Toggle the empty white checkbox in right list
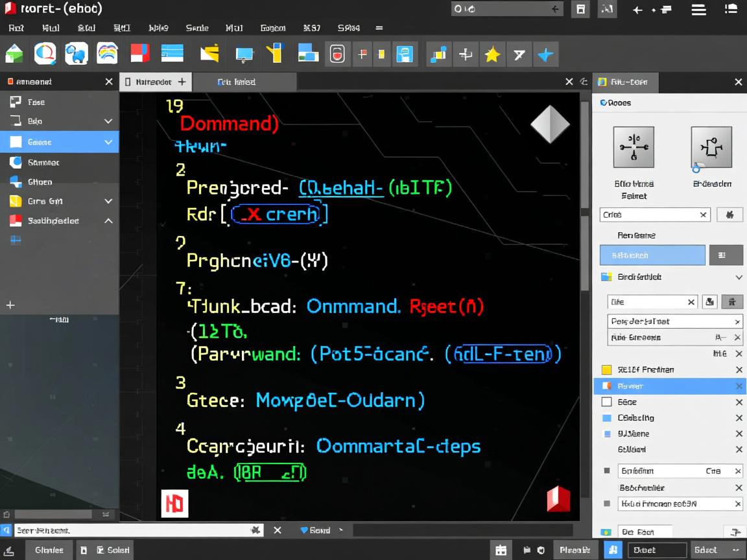 607,402
